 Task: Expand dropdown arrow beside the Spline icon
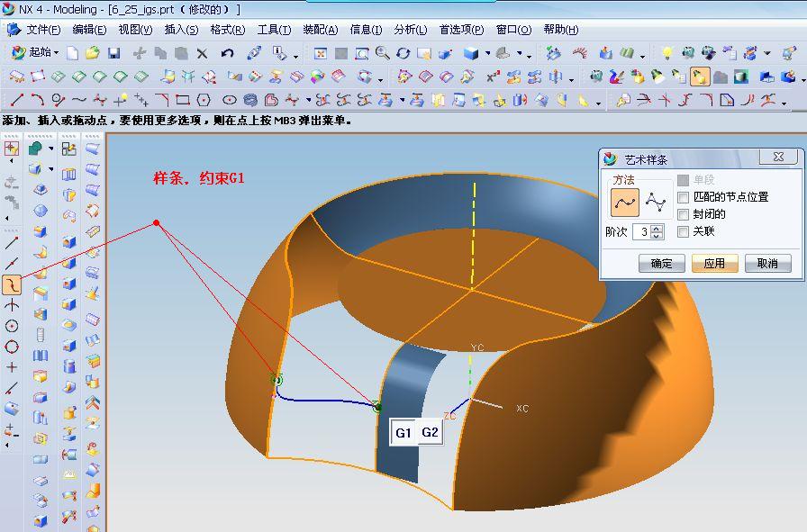[x=309, y=100]
